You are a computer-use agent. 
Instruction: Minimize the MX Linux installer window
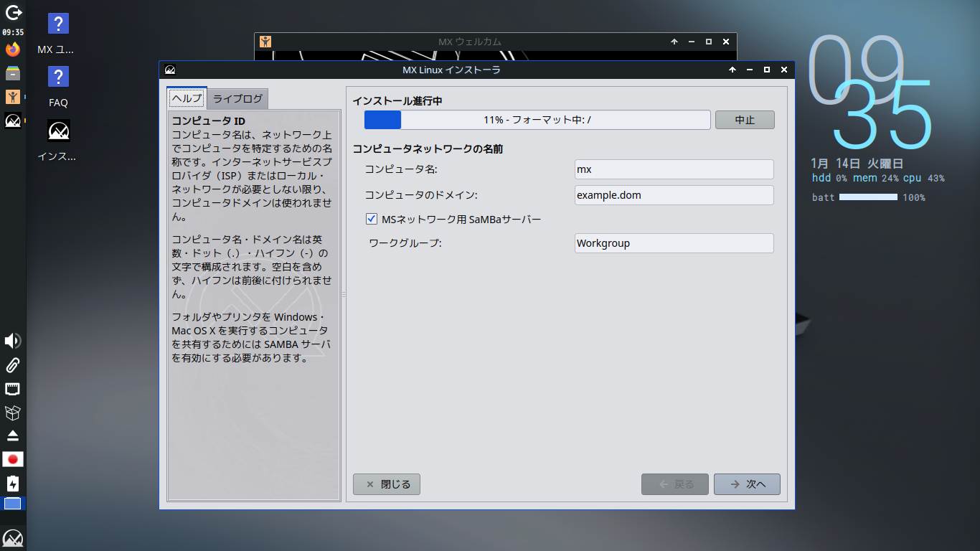pos(750,70)
